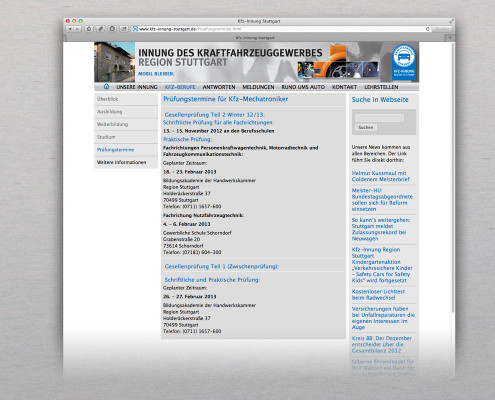The width and height of the screenshot is (495, 400).
Task: Open the LEHRSTELLEN menu
Action: click(381, 87)
